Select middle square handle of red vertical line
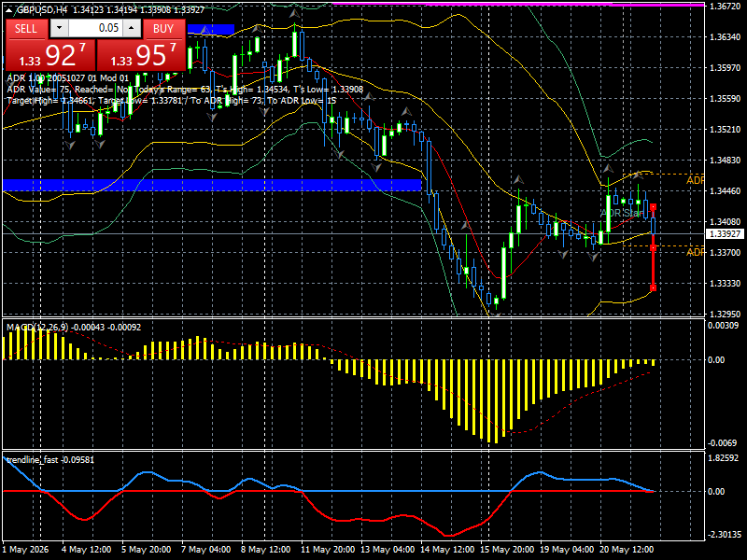 (x=653, y=247)
